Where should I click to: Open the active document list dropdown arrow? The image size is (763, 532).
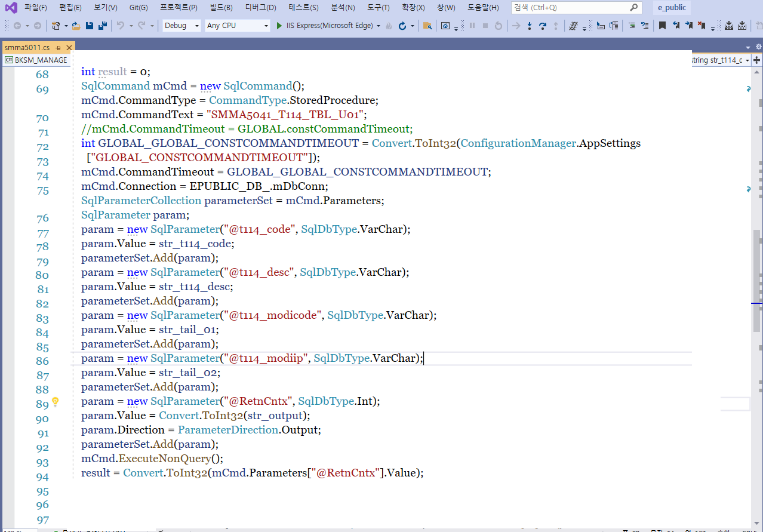click(747, 47)
